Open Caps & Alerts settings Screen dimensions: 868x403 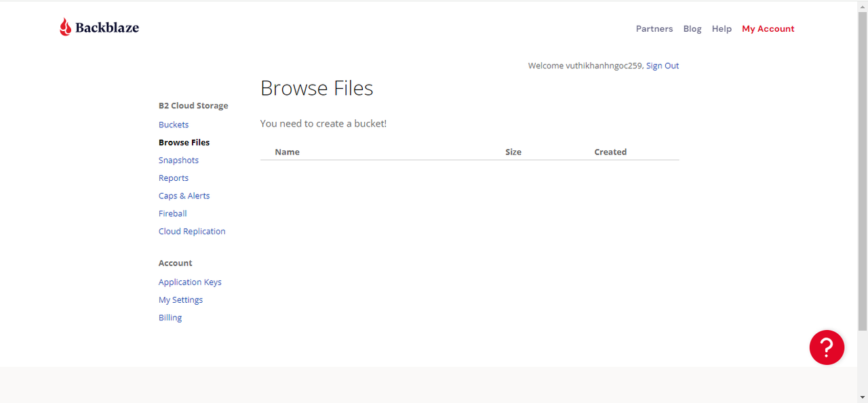(x=184, y=196)
